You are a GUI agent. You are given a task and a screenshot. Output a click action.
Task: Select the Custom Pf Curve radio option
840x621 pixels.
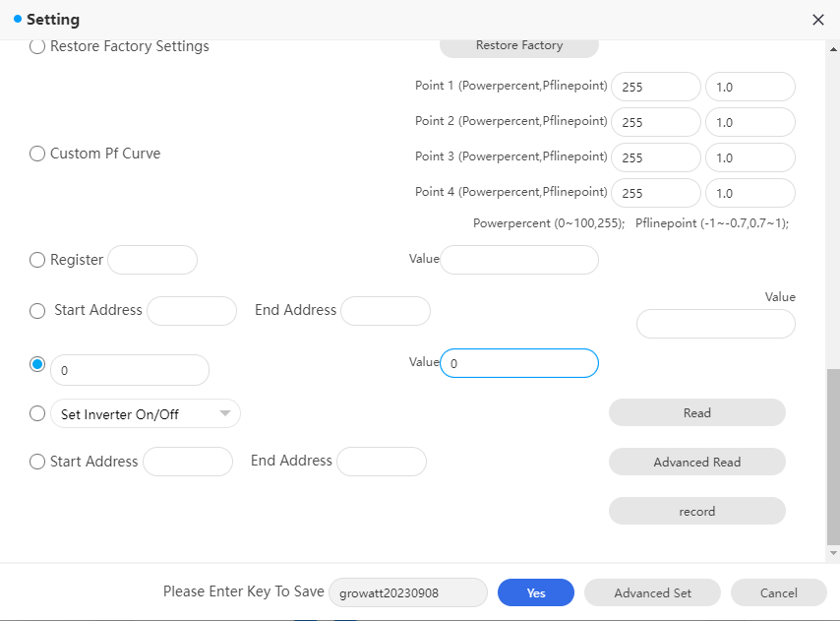37,154
